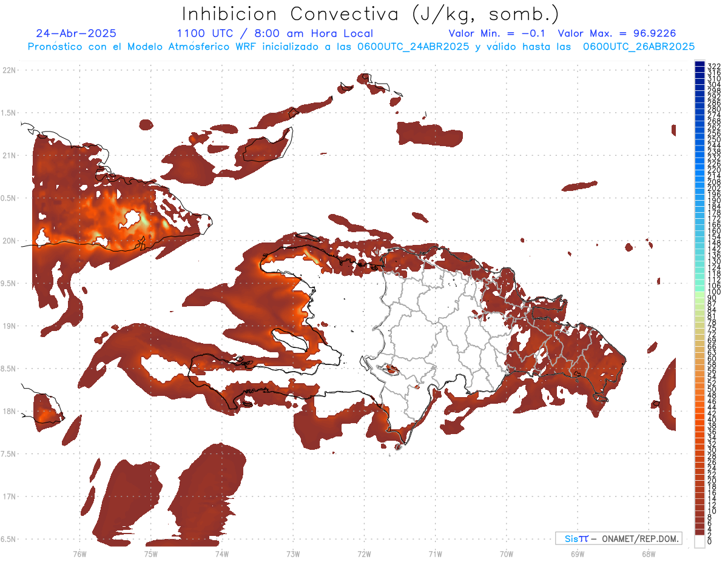Click the "0600UTC_26ABR2025" valid-until timestamp
The image size is (728, 562).
pos(639,47)
